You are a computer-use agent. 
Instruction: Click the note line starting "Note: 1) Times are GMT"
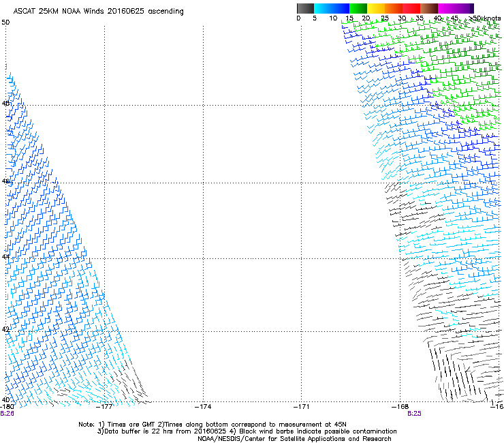pos(212,425)
